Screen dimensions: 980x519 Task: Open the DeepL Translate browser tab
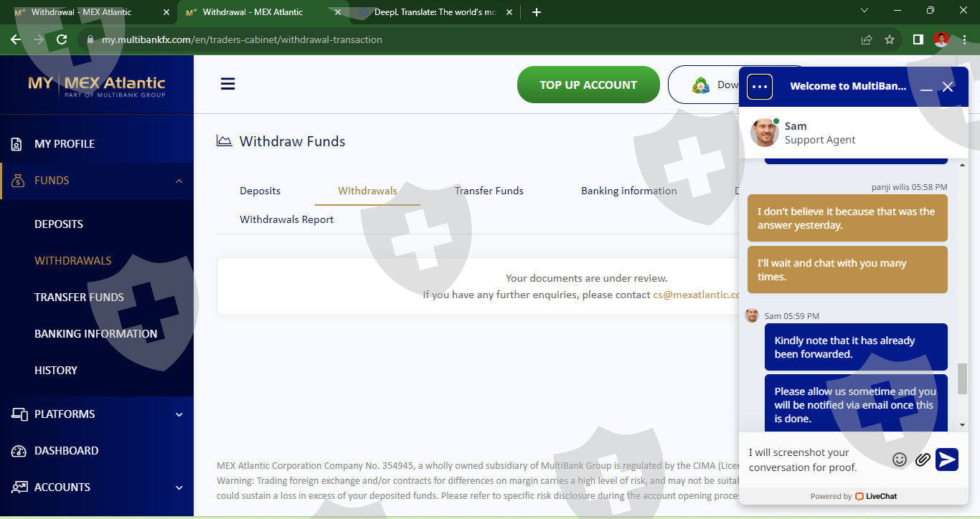[434, 12]
